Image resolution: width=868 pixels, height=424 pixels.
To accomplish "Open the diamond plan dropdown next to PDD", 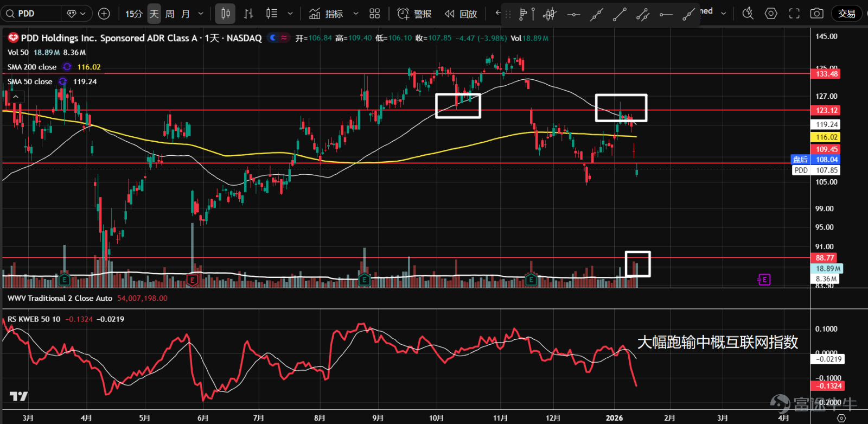I will (x=76, y=14).
